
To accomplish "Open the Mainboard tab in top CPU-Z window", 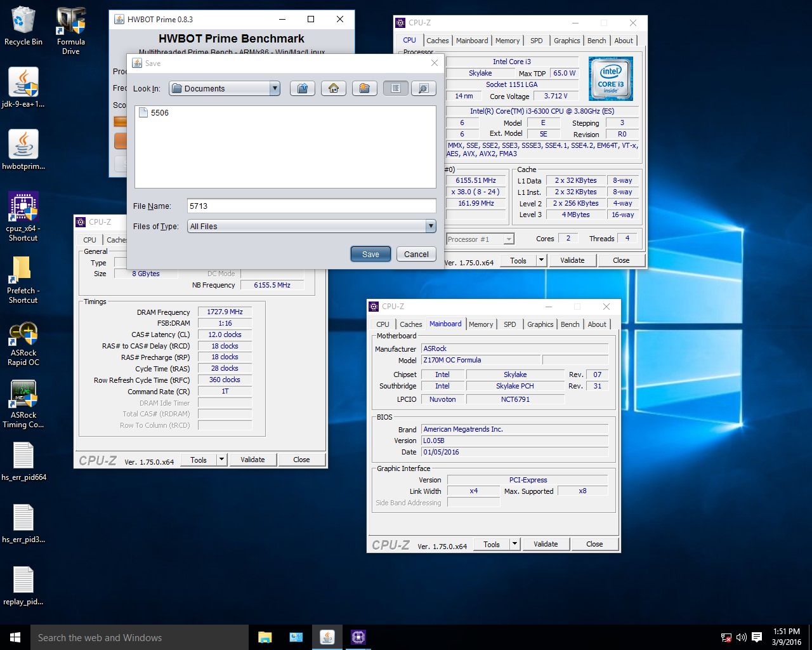I will tap(472, 41).
